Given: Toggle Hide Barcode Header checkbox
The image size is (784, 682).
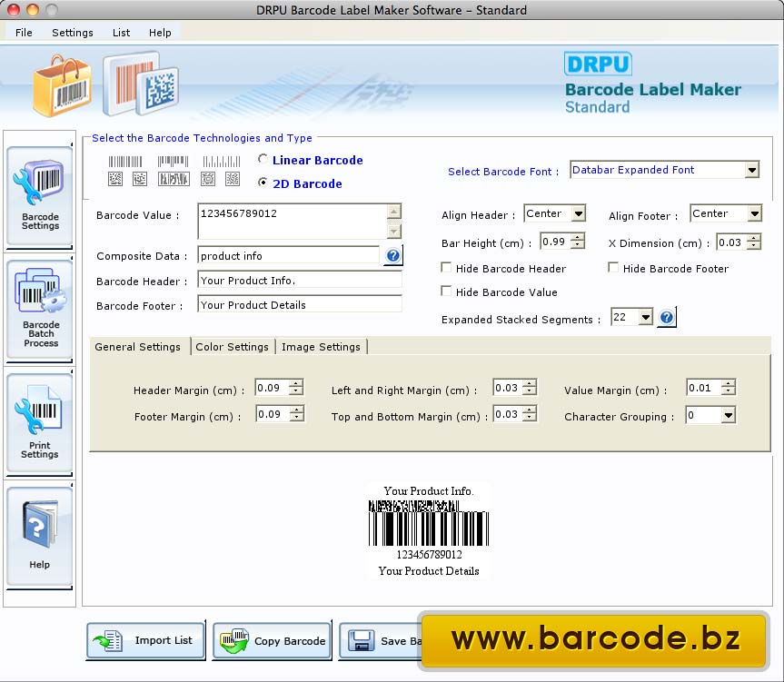Looking at the screenshot, I should 446,268.
